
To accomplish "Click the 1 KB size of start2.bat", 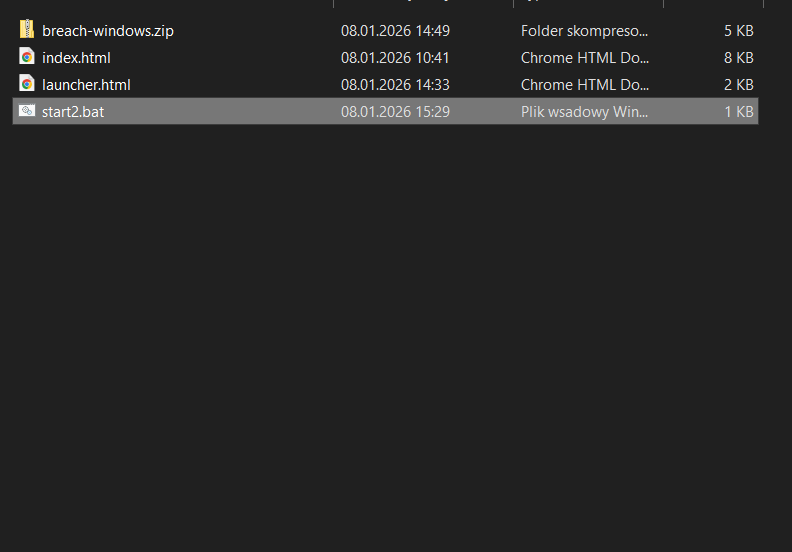I will coord(738,112).
